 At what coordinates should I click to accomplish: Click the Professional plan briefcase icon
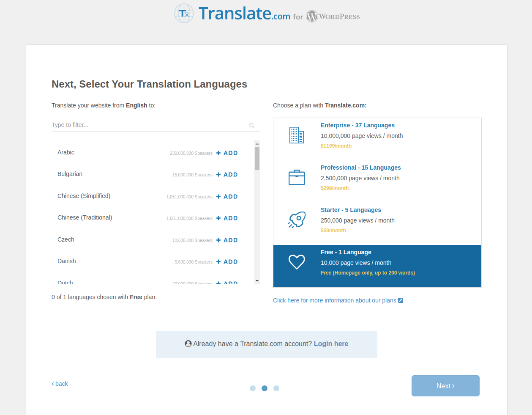(x=297, y=178)
